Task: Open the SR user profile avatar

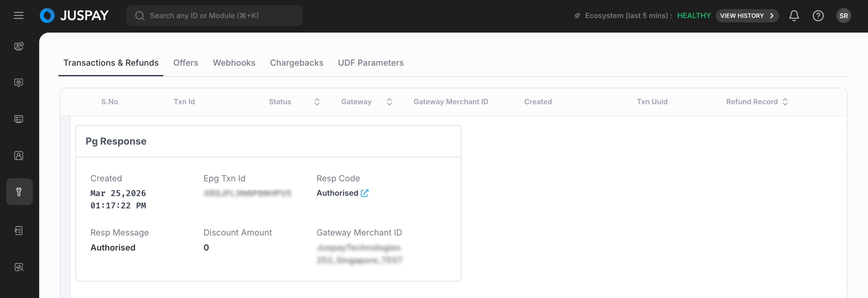Action: tap(843, 16)
